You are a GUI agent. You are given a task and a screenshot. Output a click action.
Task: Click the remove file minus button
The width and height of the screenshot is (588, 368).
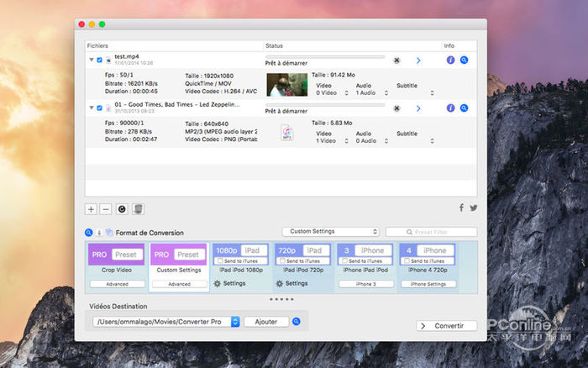105,208
